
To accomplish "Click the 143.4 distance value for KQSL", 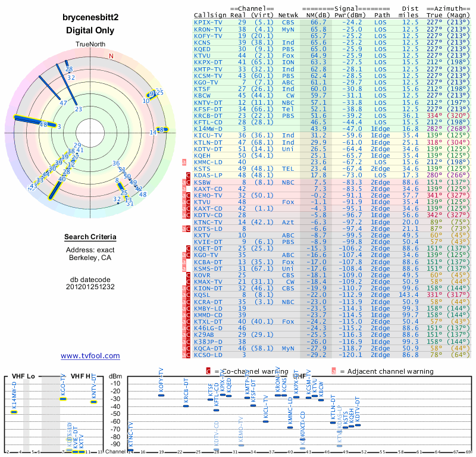I will [x=409, y=295].
